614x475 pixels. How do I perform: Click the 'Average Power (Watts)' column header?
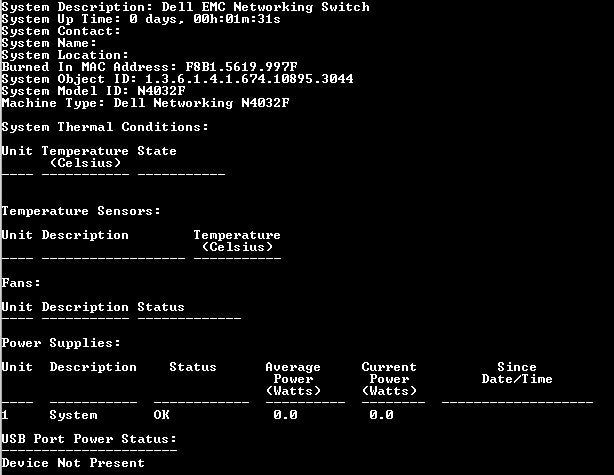(293, 379)
